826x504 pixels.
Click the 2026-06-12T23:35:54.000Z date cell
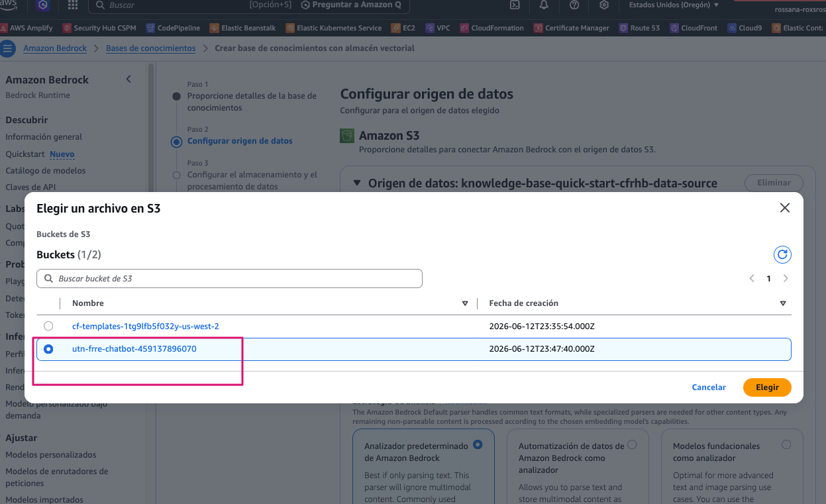pos(542,327)
